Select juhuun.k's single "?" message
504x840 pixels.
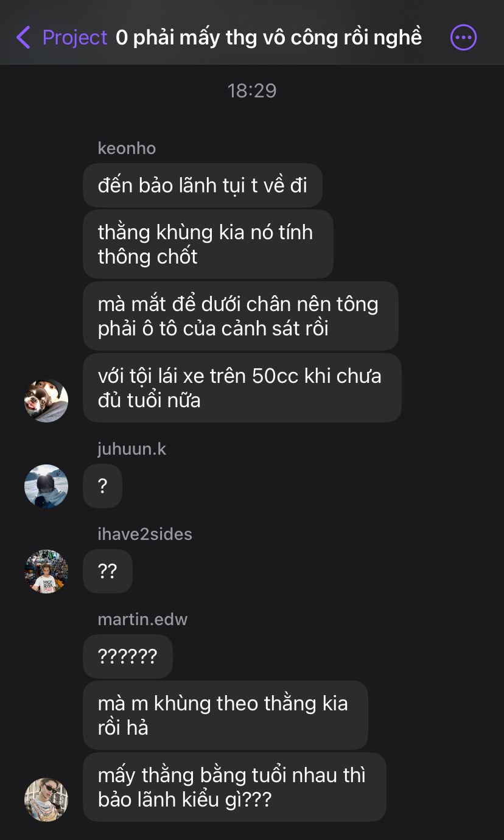click(x=102, y=486)
